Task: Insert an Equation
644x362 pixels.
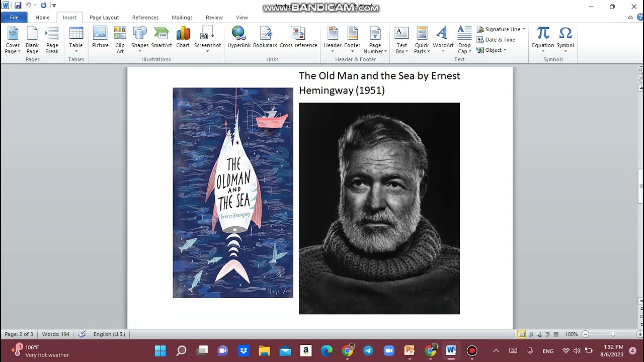Action: 543,40
